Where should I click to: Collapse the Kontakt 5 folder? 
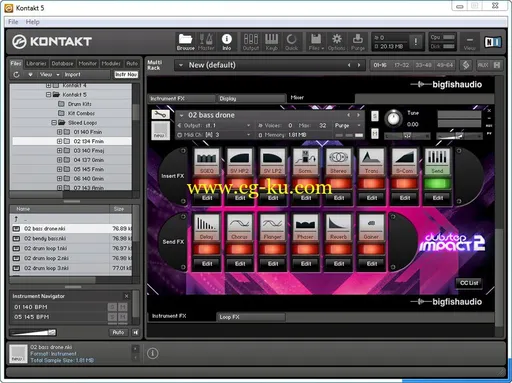coord(48,95)
